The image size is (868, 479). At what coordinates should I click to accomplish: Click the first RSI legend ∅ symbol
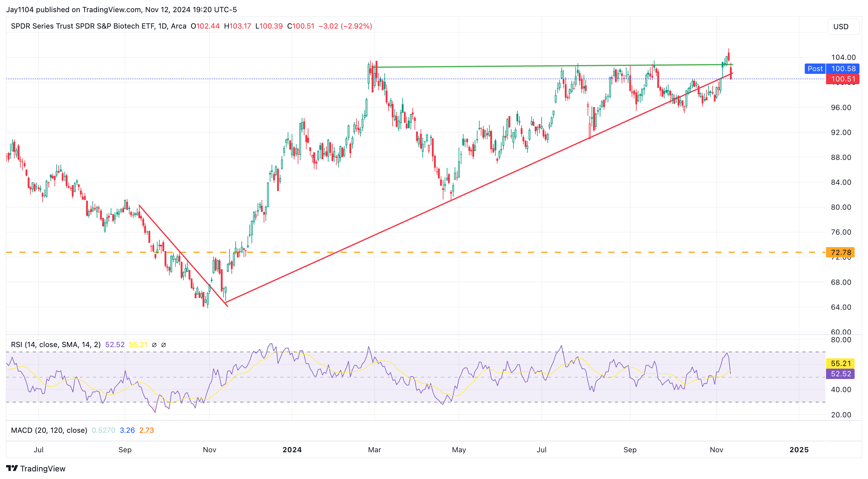(x=154, y=345)
